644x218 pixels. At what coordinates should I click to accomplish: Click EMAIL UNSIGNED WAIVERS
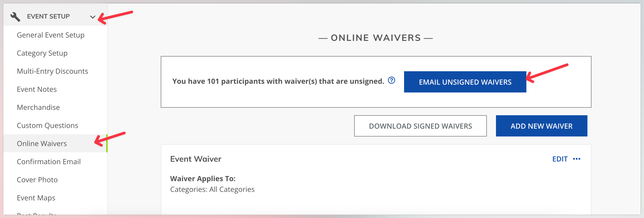[x=465, y=82]
